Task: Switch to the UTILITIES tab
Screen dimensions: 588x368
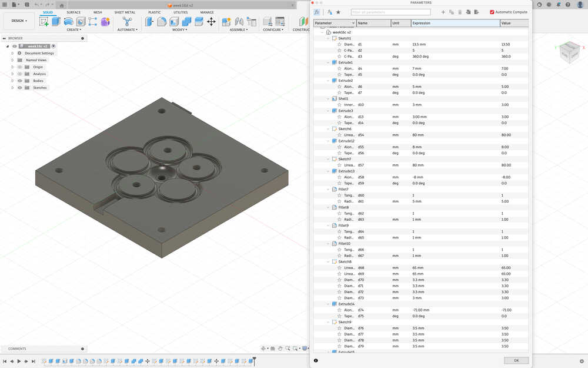Action: [x=181, y=12]
